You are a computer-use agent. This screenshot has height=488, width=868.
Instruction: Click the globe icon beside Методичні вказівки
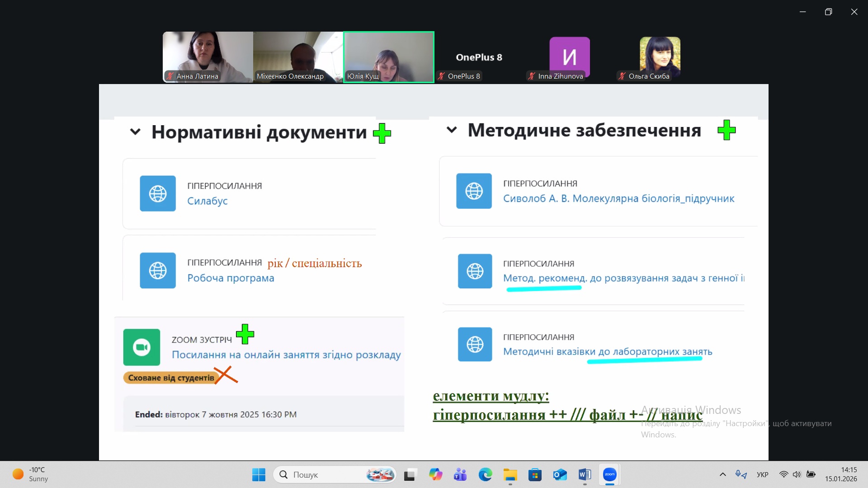(475, 344)
